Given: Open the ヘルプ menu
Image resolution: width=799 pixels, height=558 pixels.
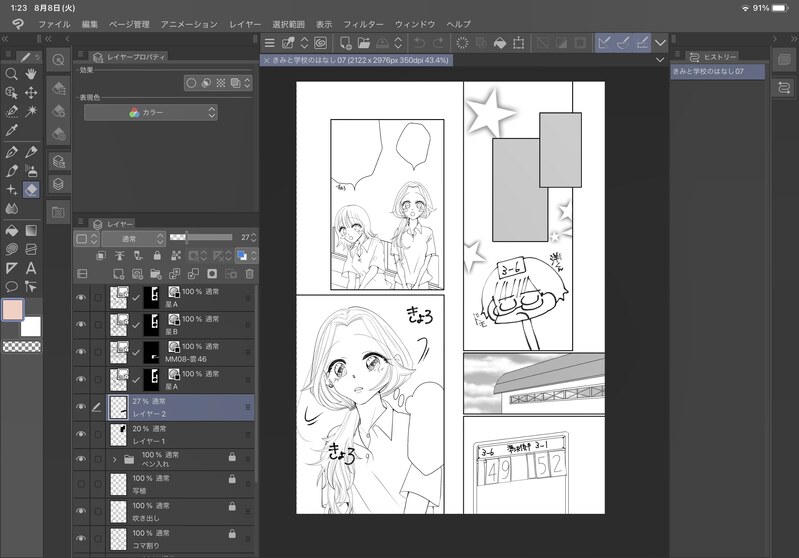Looking at the screenshot, I should [458, 24].
